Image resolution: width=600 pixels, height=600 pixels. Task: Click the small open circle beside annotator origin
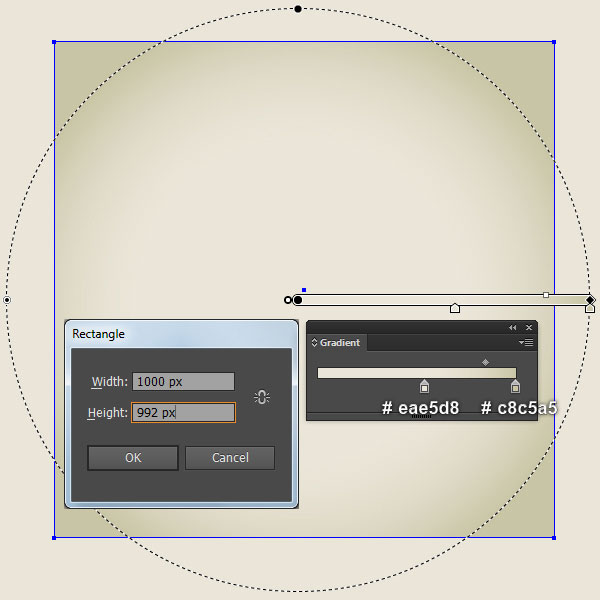(288, 300)
